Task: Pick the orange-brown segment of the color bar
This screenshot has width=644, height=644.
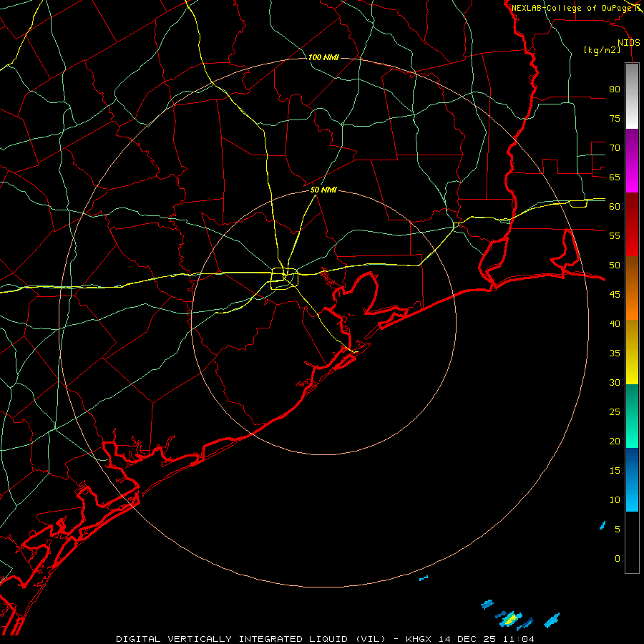Action: tap(632, 288)
